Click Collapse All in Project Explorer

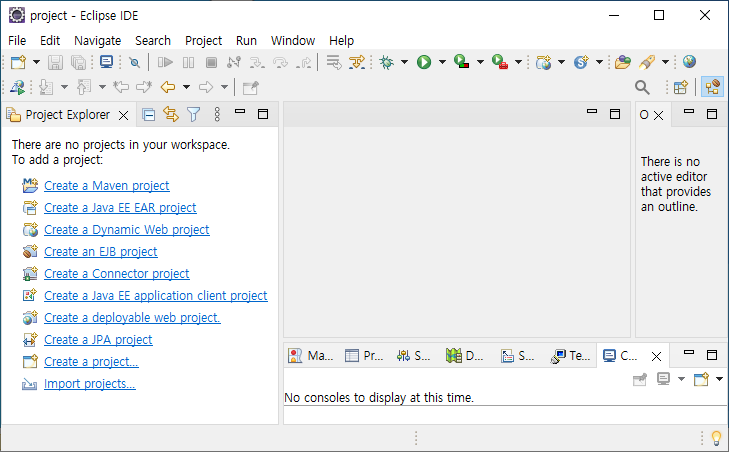149,114
